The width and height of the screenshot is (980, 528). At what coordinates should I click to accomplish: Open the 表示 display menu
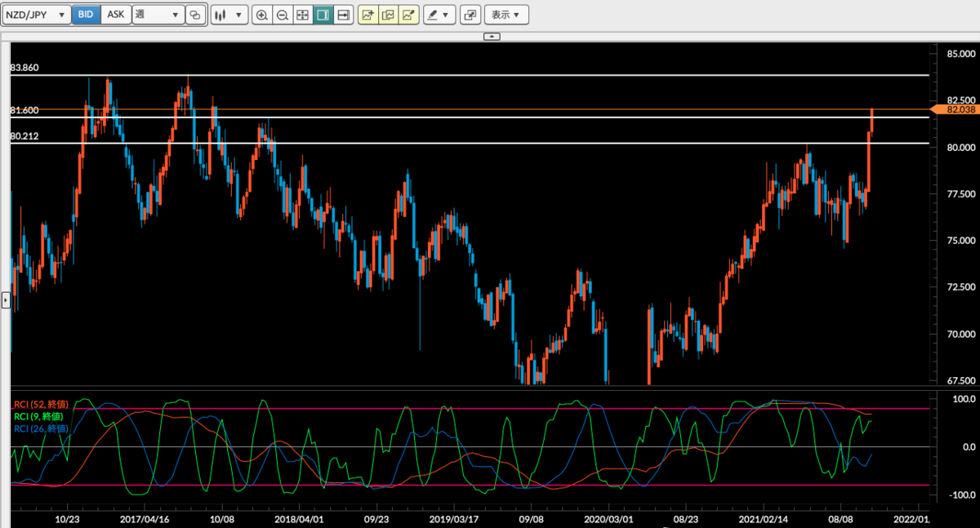(x=506, y=15)
